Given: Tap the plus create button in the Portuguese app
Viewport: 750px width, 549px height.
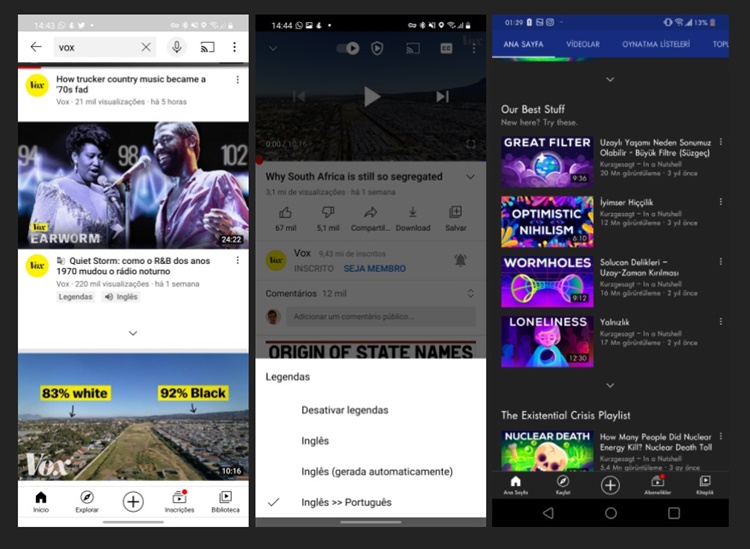Looking at the screenshot, I should coord(133,502).
